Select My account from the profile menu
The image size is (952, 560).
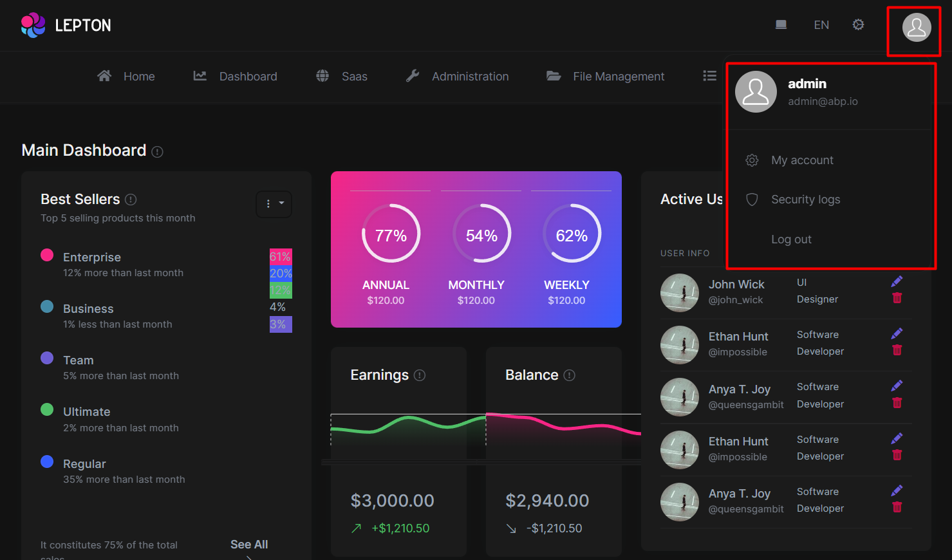pyautogui.click(x=802, y=160)
